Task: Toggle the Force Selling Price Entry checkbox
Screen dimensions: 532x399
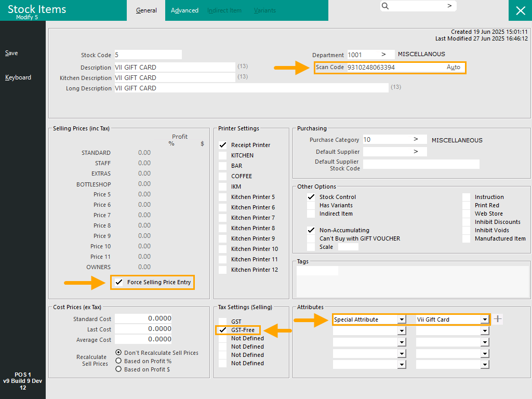Action: pyautogui.click(x=119, y=282)
